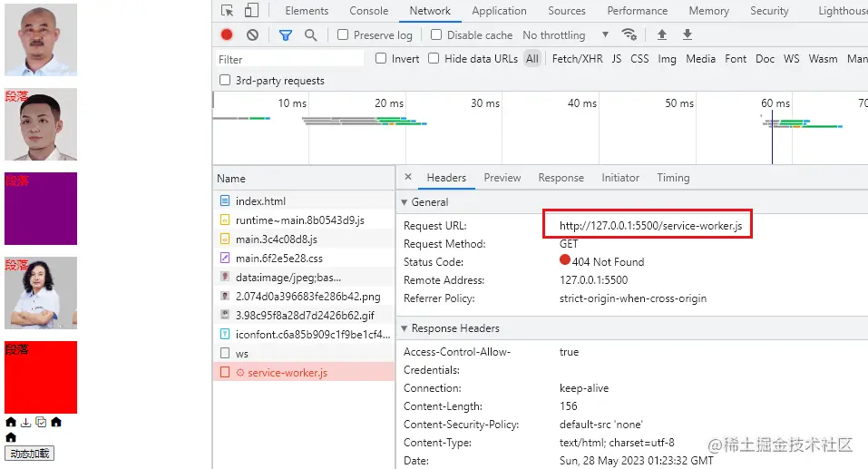Viewport: 868px width, 469px height.
Task: Filter requests by Fetch/XHR
Action: pyautogui.click(x=577, y=59)
